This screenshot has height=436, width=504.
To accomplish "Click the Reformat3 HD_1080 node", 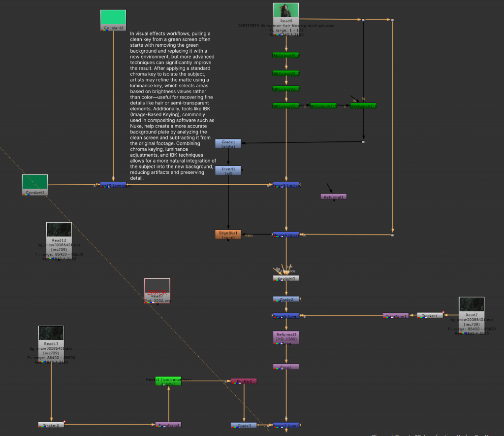I will [286, 337].
